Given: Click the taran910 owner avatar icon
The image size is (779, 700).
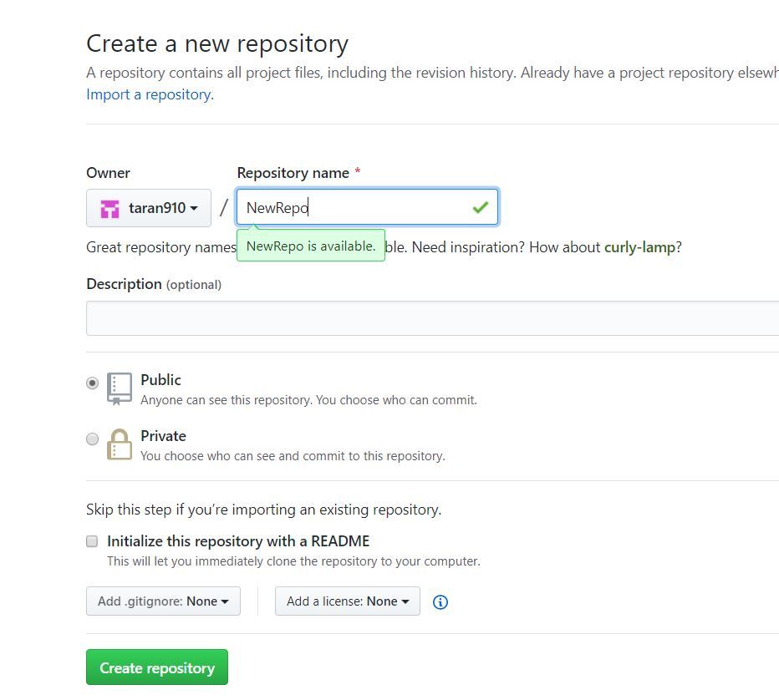Looking at the screenshot, I should click(x=109, y=209).
